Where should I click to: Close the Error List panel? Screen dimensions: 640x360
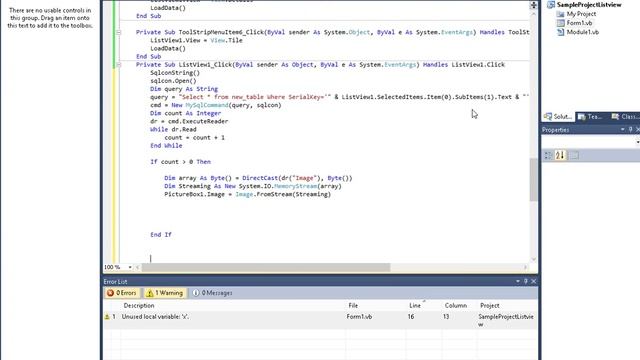click(533, 281)
